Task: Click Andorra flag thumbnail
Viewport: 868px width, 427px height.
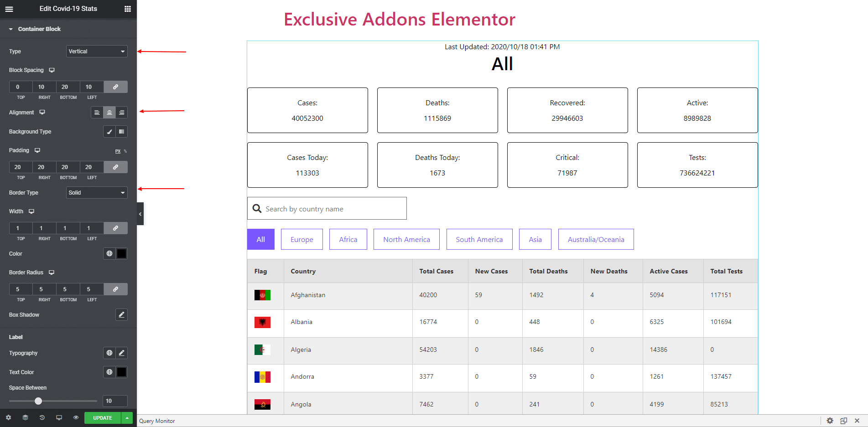Action: [262, 377]
